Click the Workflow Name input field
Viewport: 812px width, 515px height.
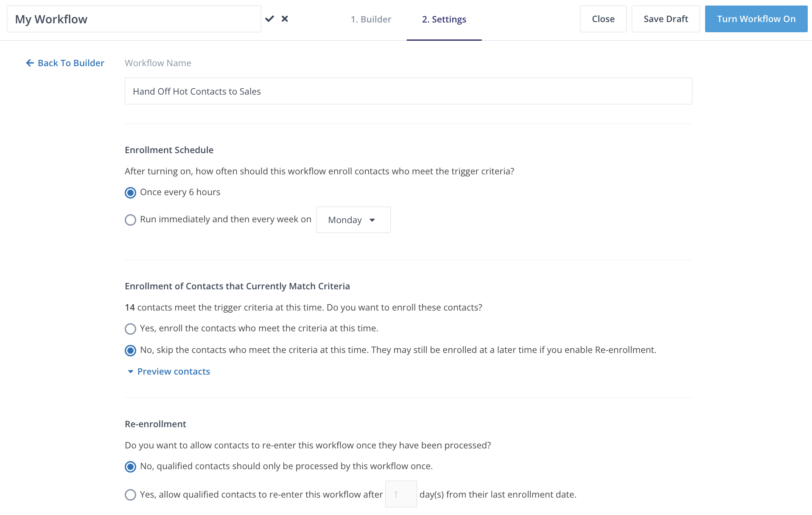tap(408, 91)
